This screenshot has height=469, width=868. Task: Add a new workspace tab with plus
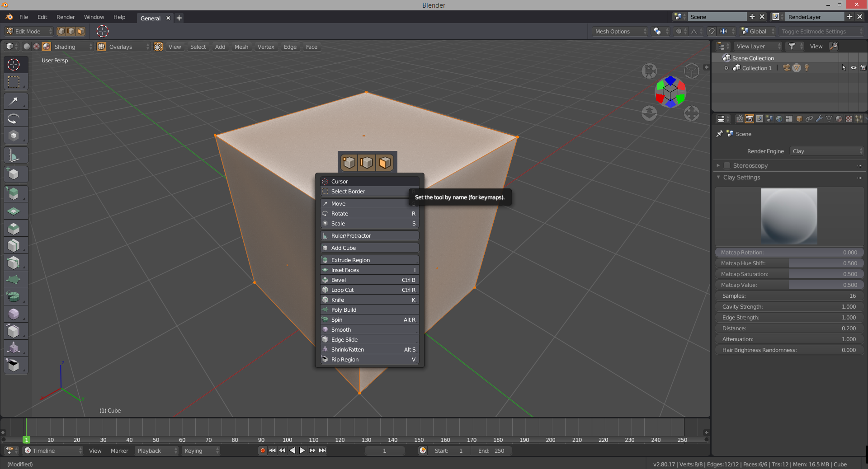pos(179,18)
